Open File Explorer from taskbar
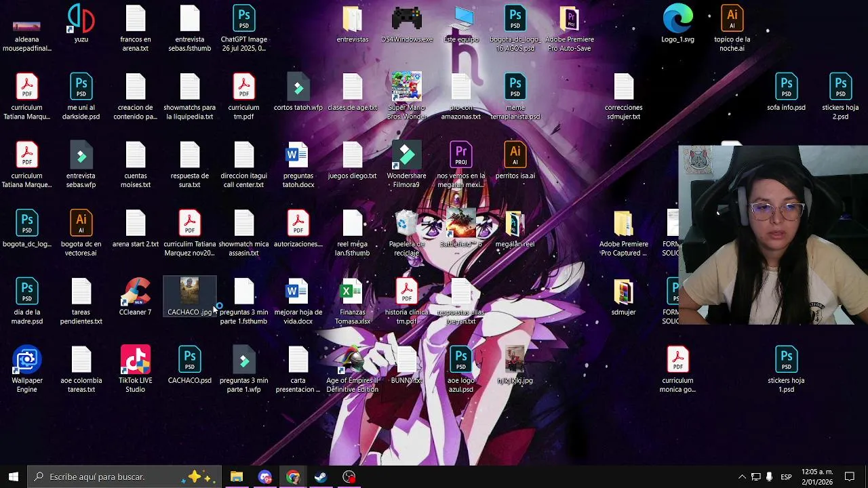This screenshot has height=488, width=868. coord(236,476)
